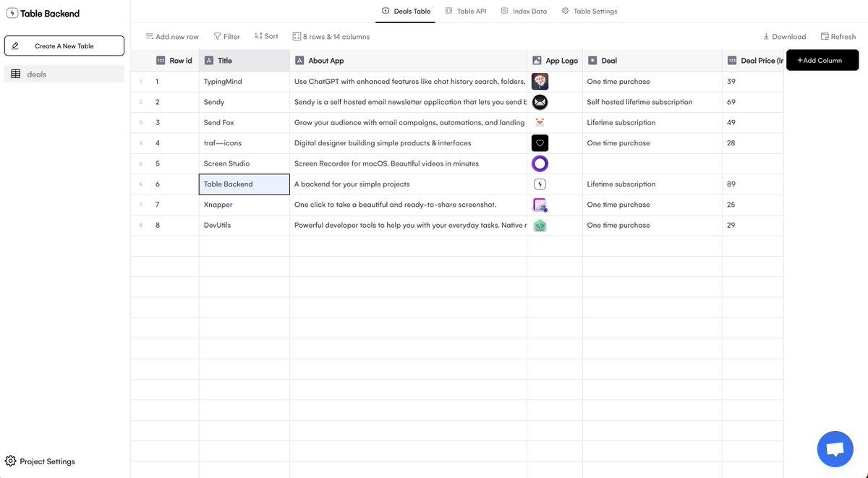Click the Add new row lines icon
Screen dimensions: 868x478
pyautogui.click(x=149, y=36)
